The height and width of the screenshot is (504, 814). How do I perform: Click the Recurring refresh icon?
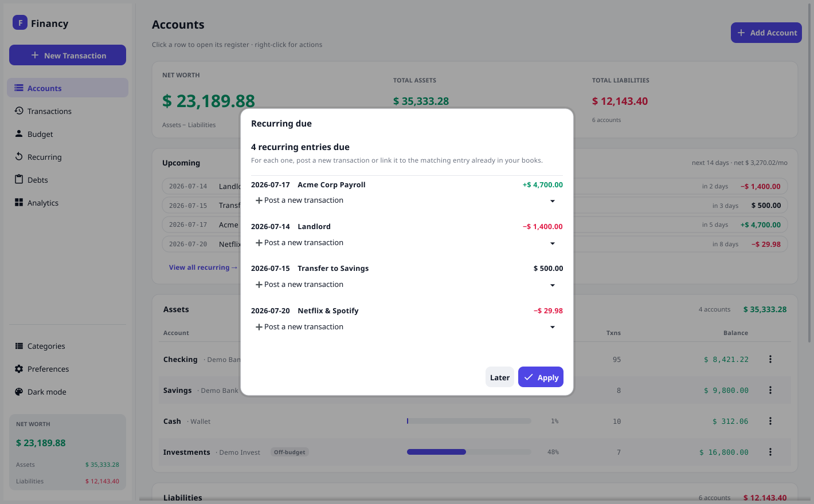pyautogui.click(x=19, y=156)
